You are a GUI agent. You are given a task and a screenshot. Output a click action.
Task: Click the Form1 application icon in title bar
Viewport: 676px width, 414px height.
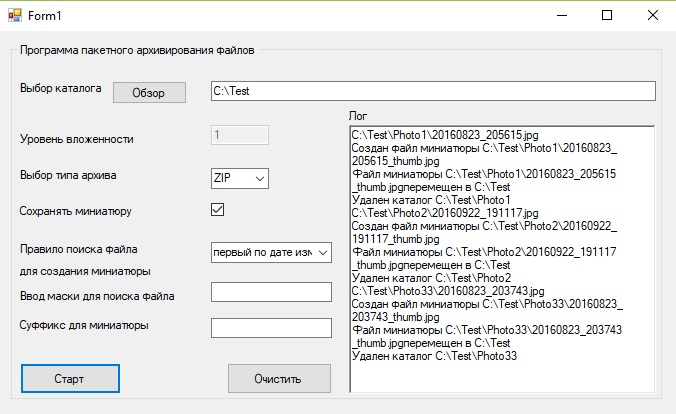coord(15,15)
